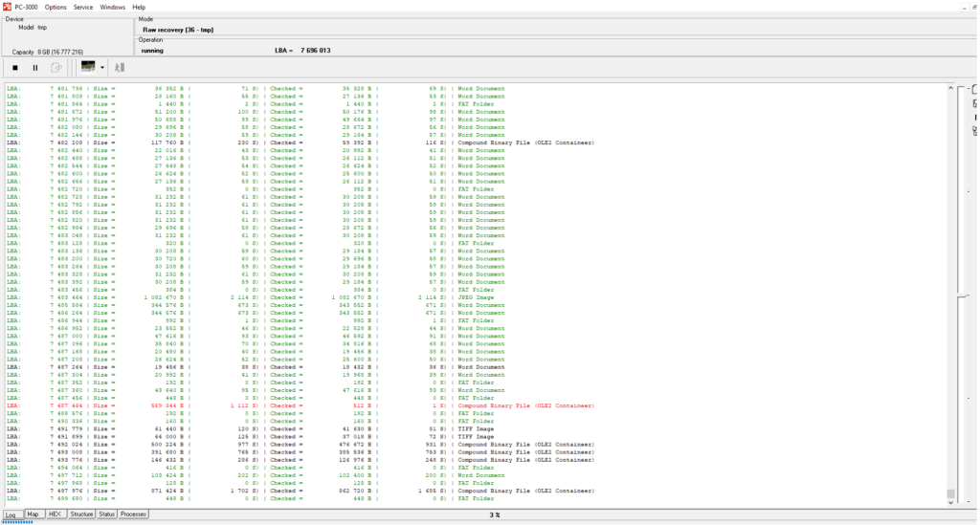Switch to the Log tab
This screenshot has width=980, height=525.
(x=11, y=514)
